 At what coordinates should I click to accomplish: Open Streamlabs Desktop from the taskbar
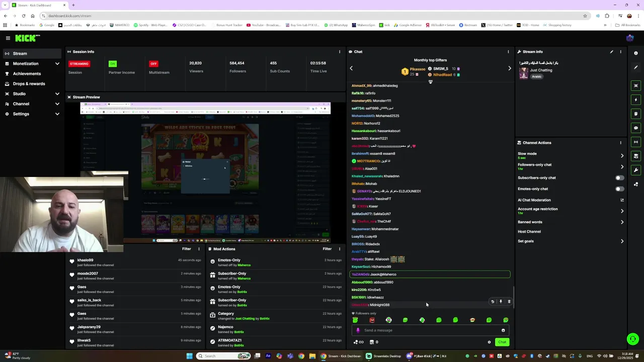pos(384,356)
